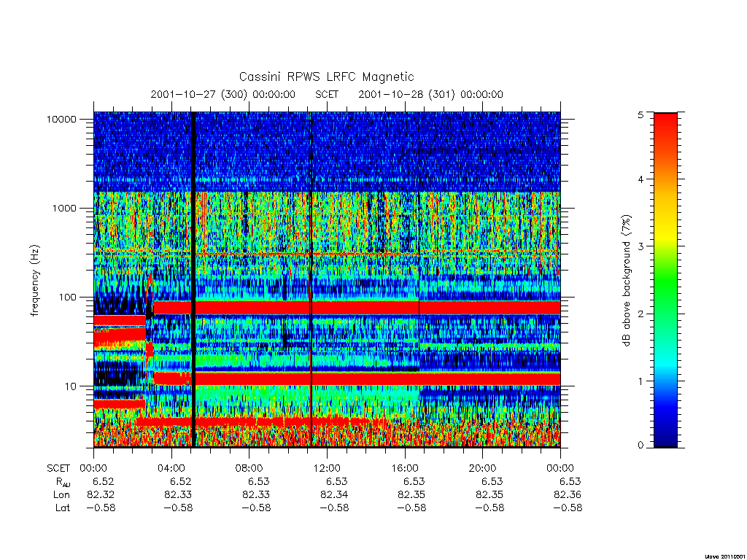This screenshot has height=560, width=747.
Task: Click the end time "2001-10-28 (301) 00:00:00"
Action: 430,94
